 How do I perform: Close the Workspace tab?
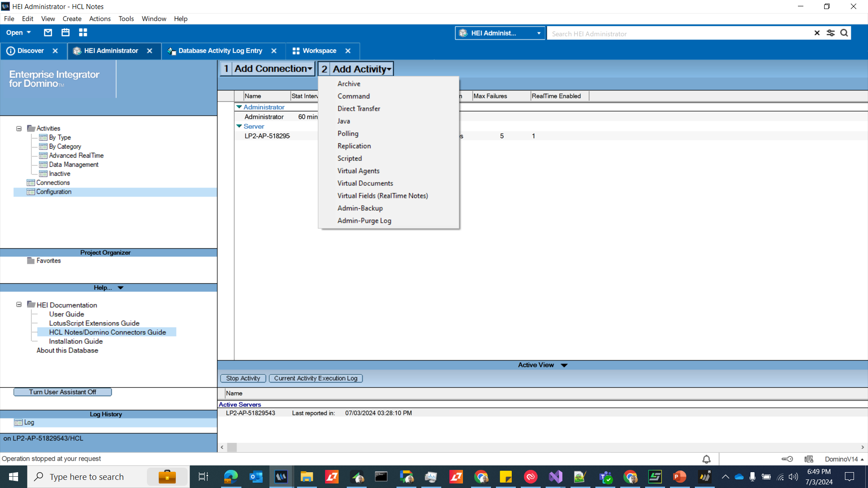pyautogui.click(x=348, y=51)
